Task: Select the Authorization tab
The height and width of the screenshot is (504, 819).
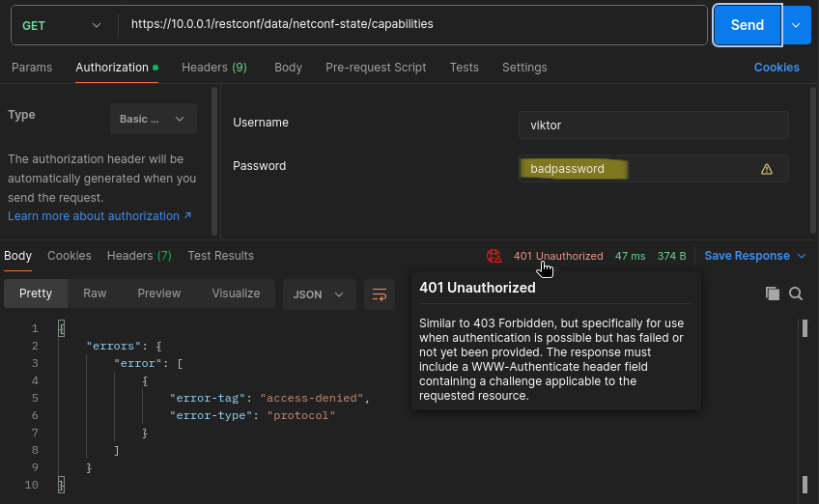Action: [117, 68]
